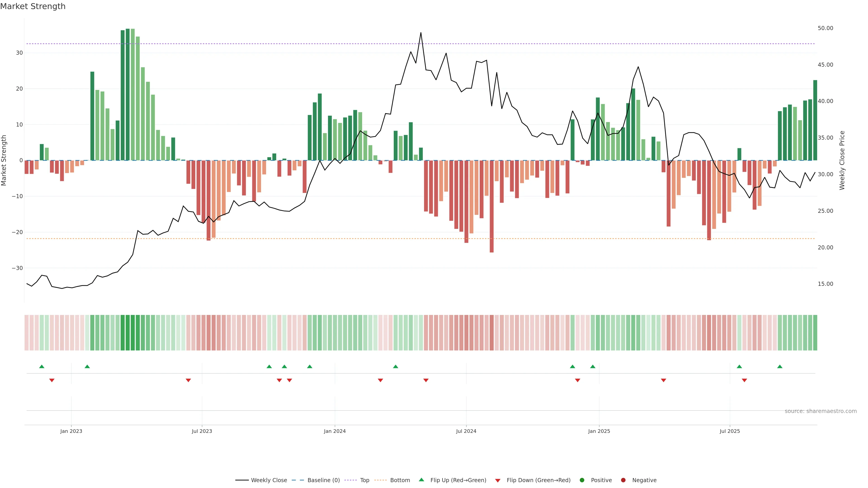Viewport: 868px width, 488px height.
Task: Click the tallest dark green bar in early 2023
Action: (128, 94)
